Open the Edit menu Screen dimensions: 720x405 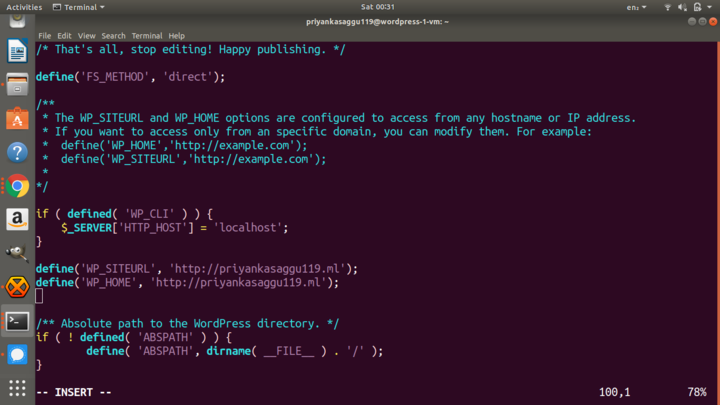click(x=64, y=35)
